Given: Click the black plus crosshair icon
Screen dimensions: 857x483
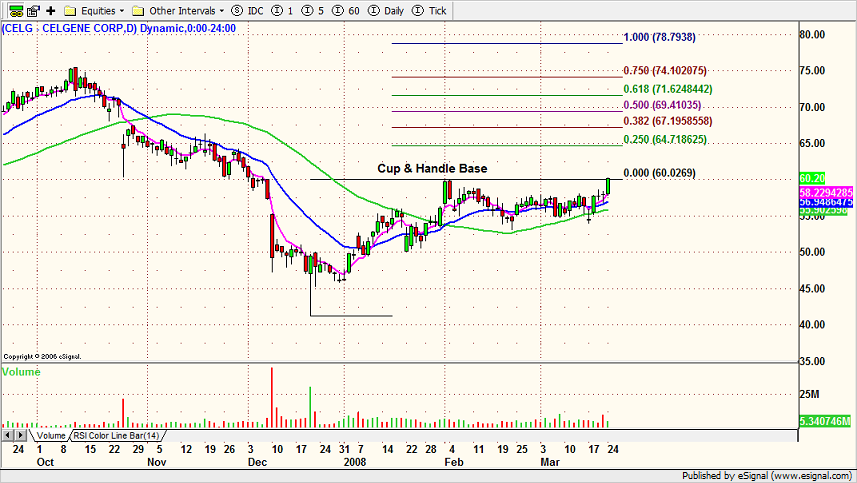Looking at the screenshot, I should (x=51, y=10).
